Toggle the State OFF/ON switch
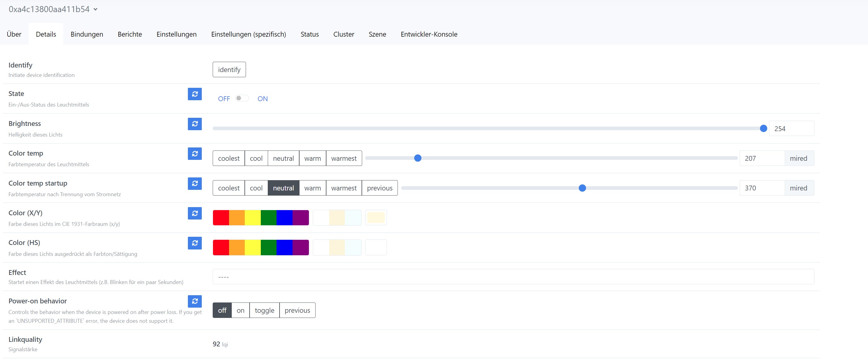Screen dimensions: 868x360 pos(242,98)
